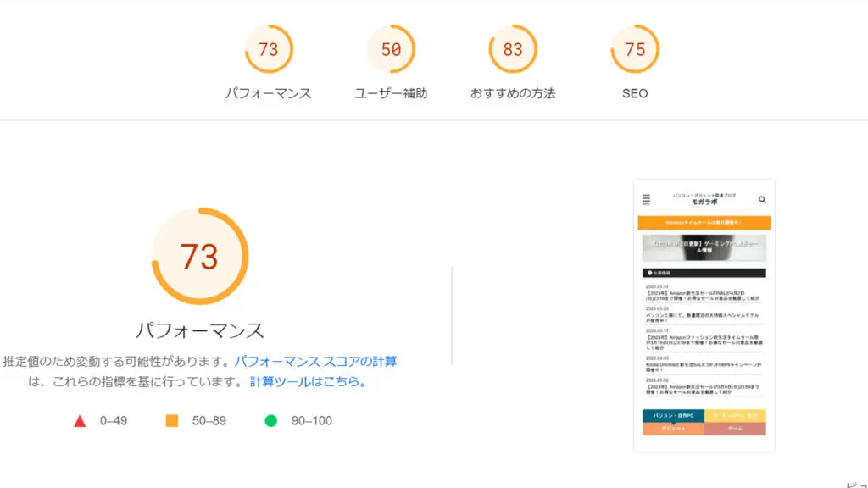Image resolution: width=868 pixels, height=488 pixels.
Task: Go to the おすすめの方法 category label
Action: click(x=513, y=93)
